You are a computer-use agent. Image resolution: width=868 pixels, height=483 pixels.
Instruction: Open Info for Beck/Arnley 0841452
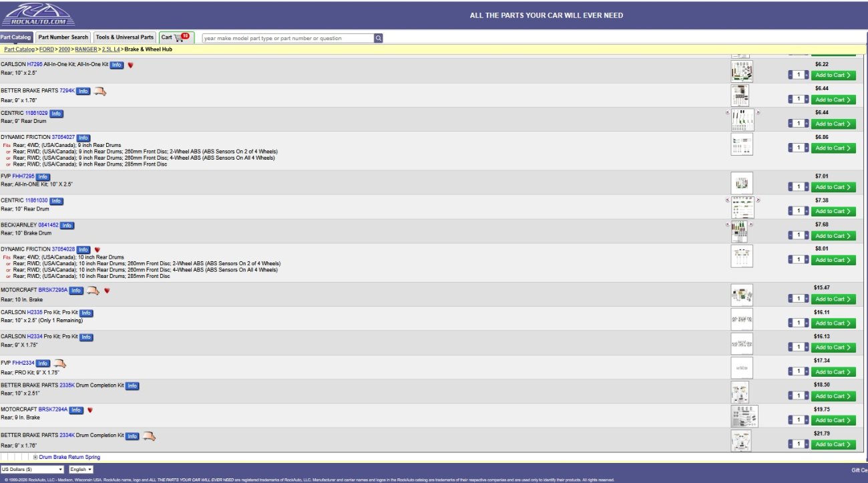tap(67, 226)
